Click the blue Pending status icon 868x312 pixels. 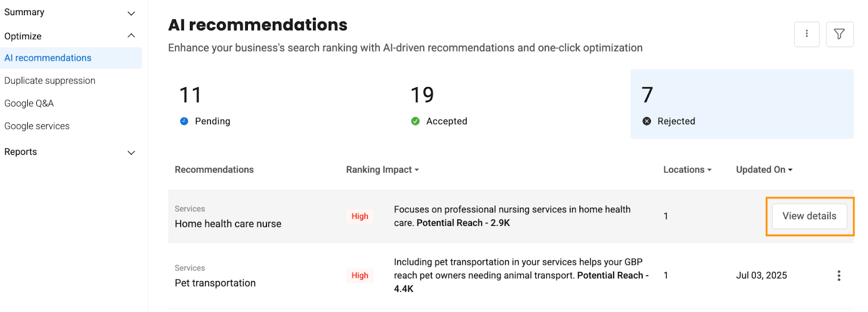tap(184, 121)
